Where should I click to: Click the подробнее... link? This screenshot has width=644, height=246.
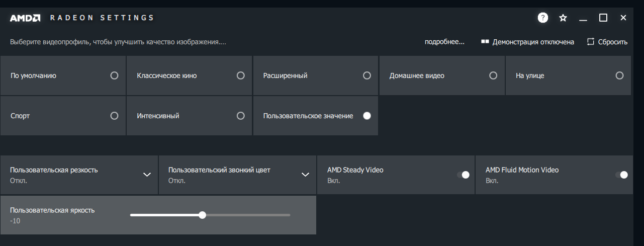point(444,42)
